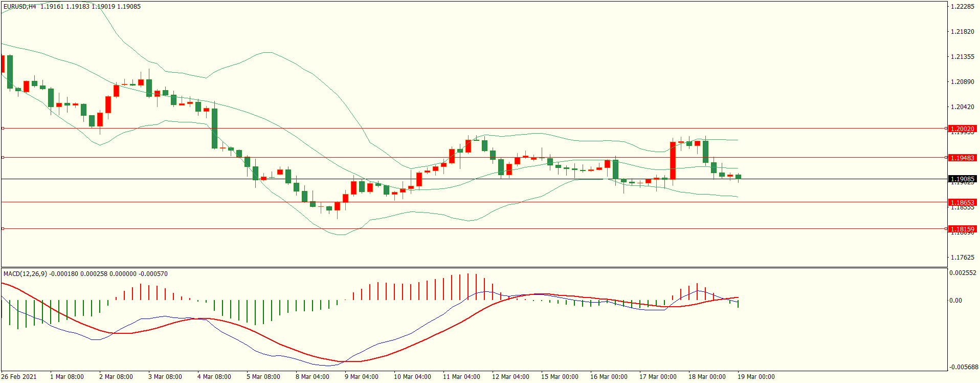Screen dimensions: 980x383
Task: Select the '26 Feb 2021' date label
Action: (19, 377)
